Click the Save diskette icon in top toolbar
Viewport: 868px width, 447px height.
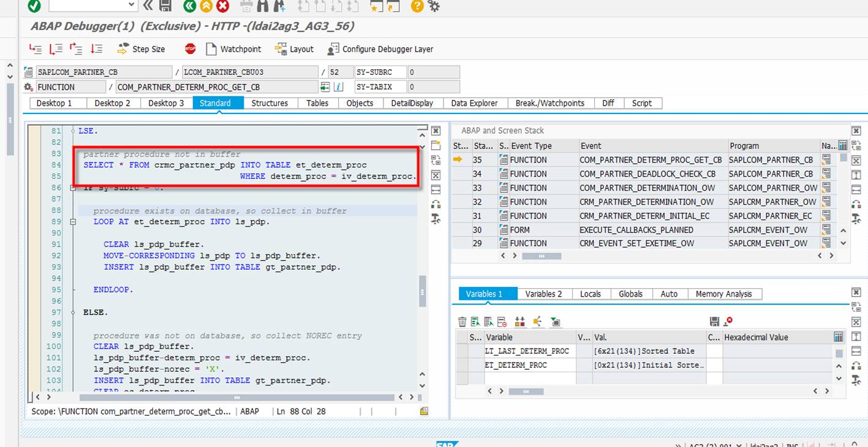point(165,6)
